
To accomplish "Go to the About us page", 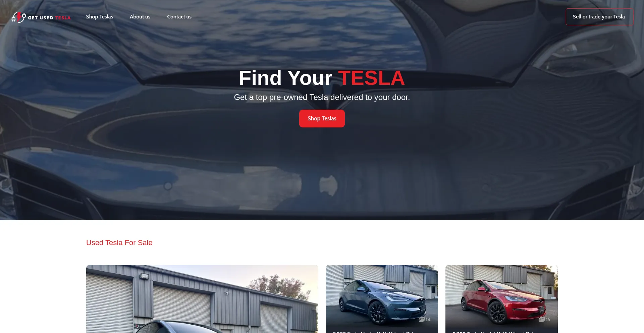I will tap(140, 17).
